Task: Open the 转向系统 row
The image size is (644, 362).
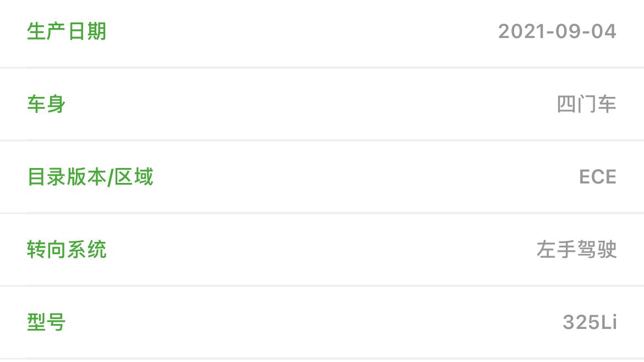Action: tap(322, 250)
